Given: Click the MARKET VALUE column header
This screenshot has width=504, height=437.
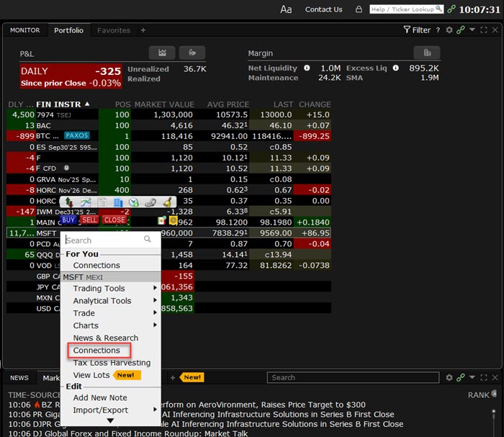Looking at the screenshot, I should coord(164,104).
